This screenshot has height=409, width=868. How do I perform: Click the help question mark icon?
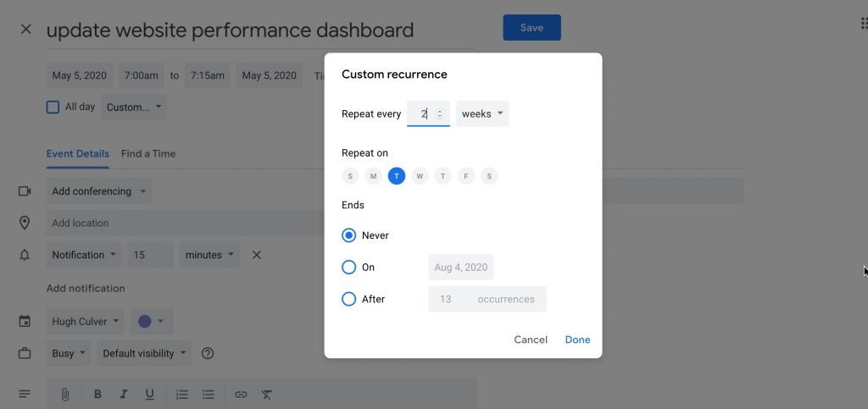coord(208,353)
